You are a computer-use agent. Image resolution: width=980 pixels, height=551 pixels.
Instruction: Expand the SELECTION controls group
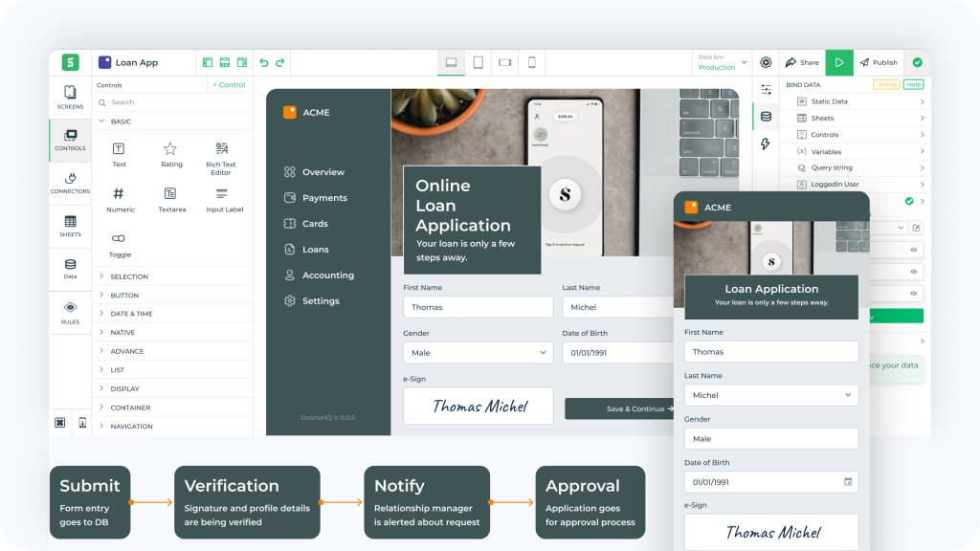(129, 276)
